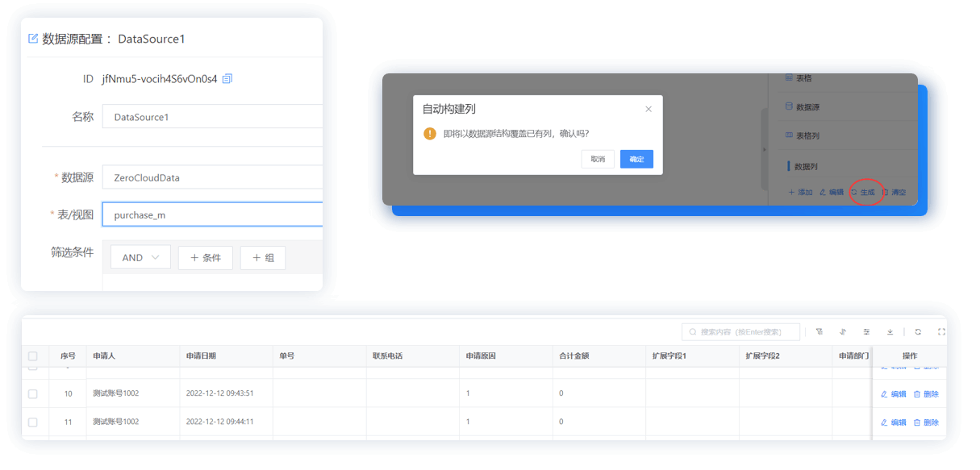980x470 pixels.
Task: Click the trash icon in row 10
Action: click(x=917, y=394)
